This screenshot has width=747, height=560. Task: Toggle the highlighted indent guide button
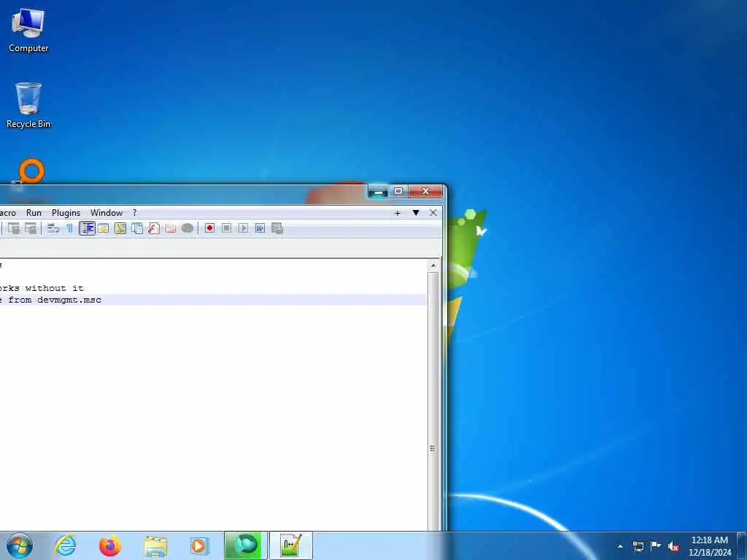click(x=87, y=228)
